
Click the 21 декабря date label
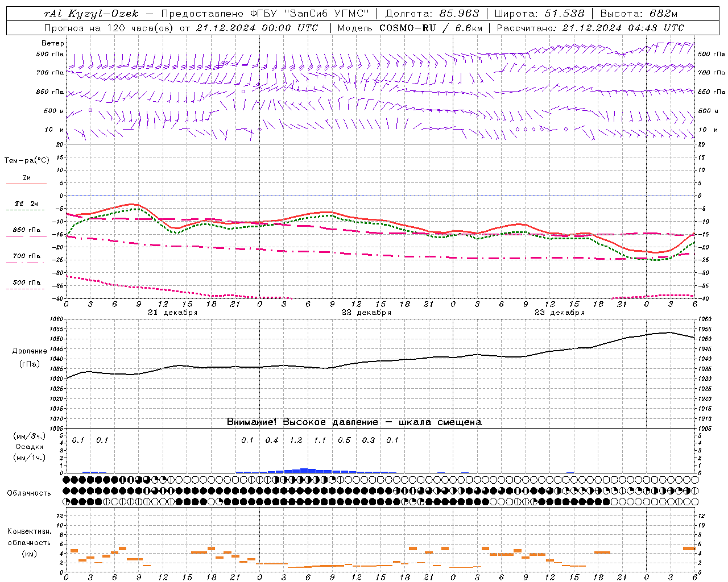tap(173, 313)
